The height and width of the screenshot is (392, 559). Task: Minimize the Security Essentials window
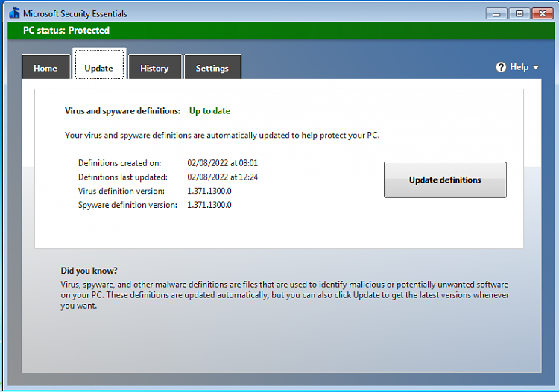[x=496, y=14]
